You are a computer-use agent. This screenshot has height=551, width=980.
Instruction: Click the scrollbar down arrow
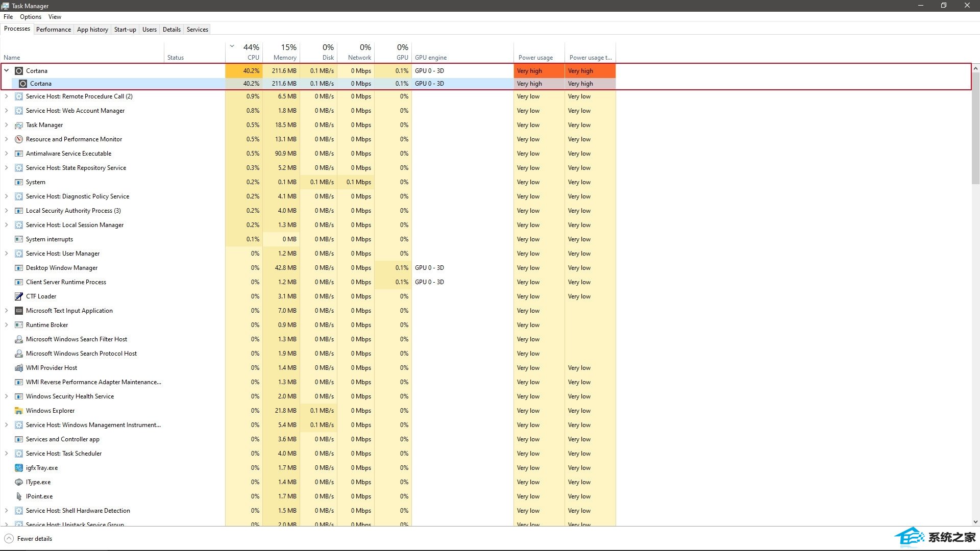click(975, 522)
